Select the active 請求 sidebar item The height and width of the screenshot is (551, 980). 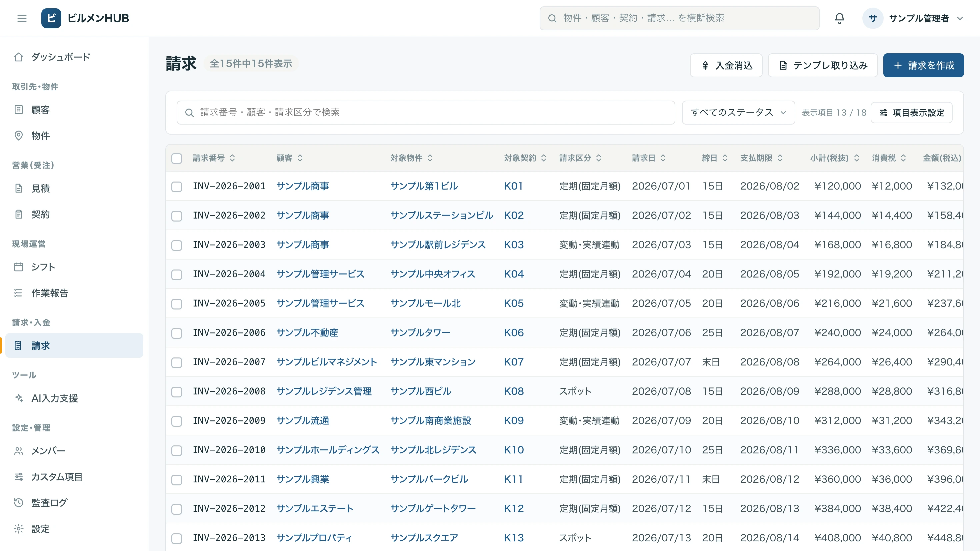pos(74,346)
